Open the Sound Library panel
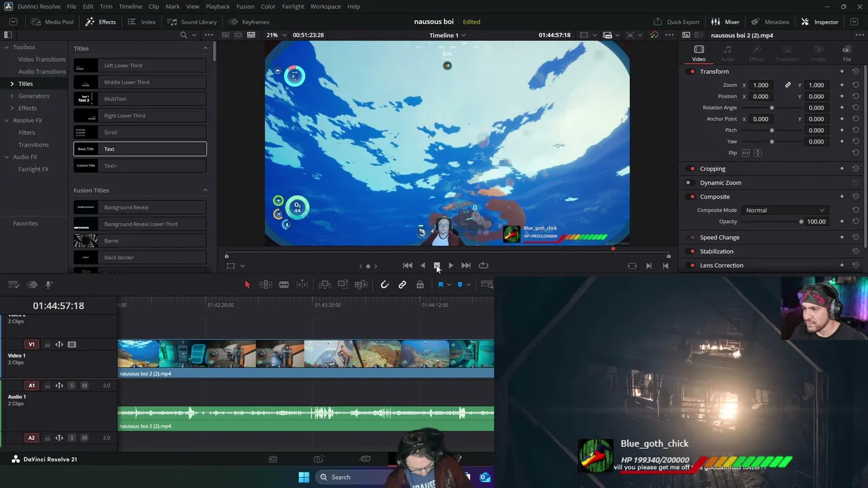This screenshot has height=488, width=868. tap(192, 22)
